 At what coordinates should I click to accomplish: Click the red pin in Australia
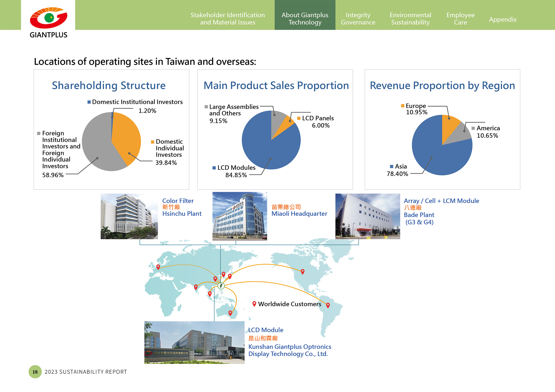coord(230,313)
